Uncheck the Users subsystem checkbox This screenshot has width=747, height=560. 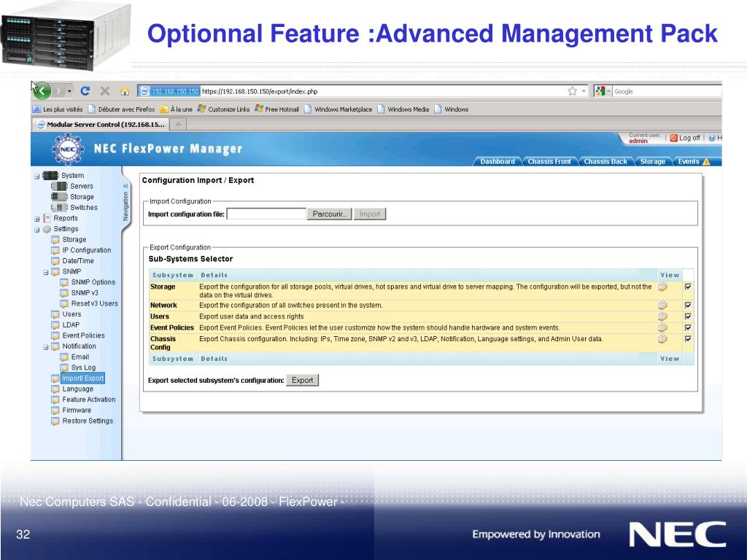[688, 316]
